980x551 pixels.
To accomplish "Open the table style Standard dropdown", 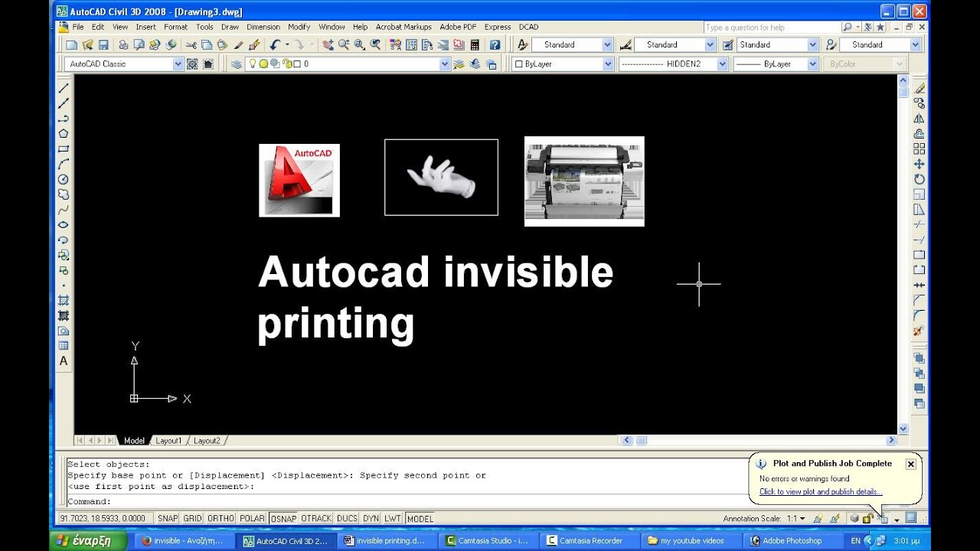I will click(x=812, y=45).
